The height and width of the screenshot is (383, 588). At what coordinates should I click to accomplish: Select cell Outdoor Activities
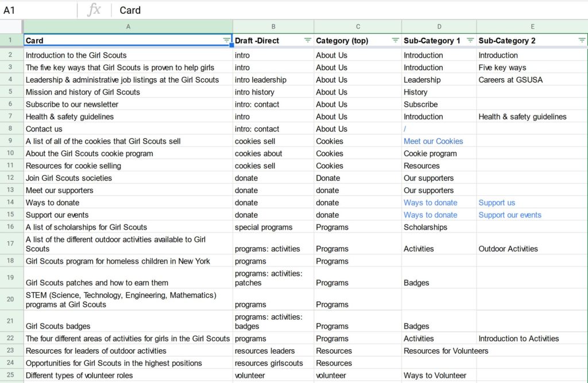point(532,244)
